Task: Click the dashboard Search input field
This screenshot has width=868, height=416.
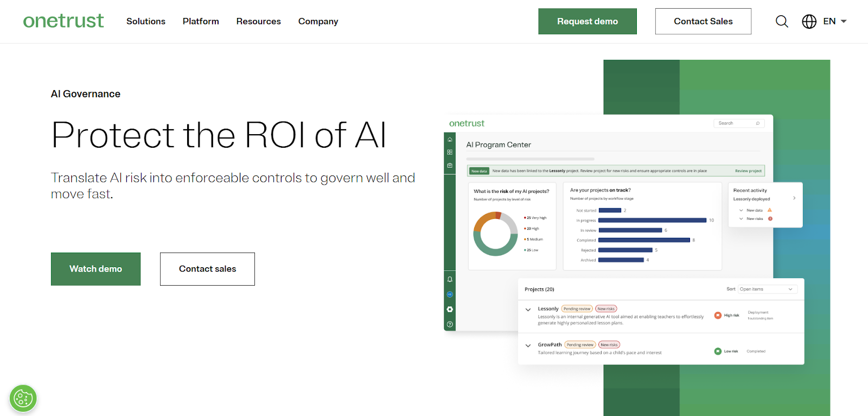Action: (739, 123)
